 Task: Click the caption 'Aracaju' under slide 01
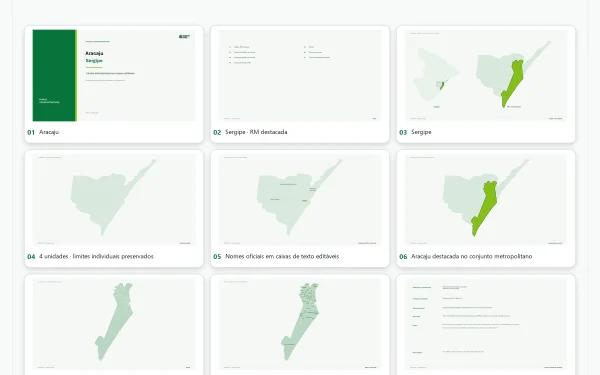pos(49,132)
